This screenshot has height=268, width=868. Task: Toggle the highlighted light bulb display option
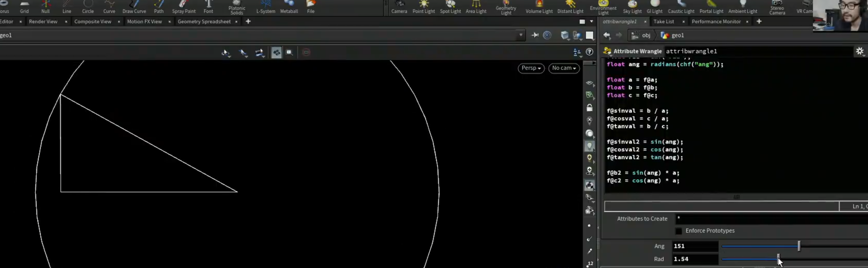point(589,146)
